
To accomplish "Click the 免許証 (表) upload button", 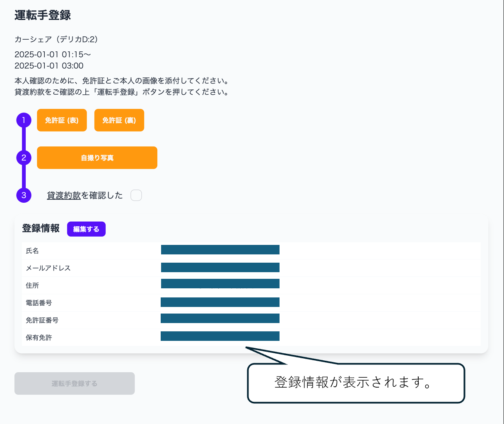I will [62, 120].
